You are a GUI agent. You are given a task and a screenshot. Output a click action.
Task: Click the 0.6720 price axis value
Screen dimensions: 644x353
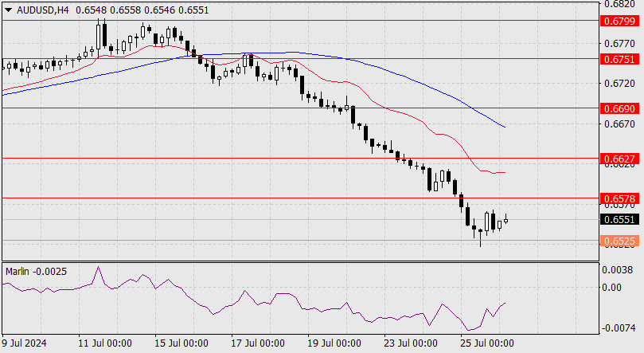pyautogui.click(x=619, y=84)
